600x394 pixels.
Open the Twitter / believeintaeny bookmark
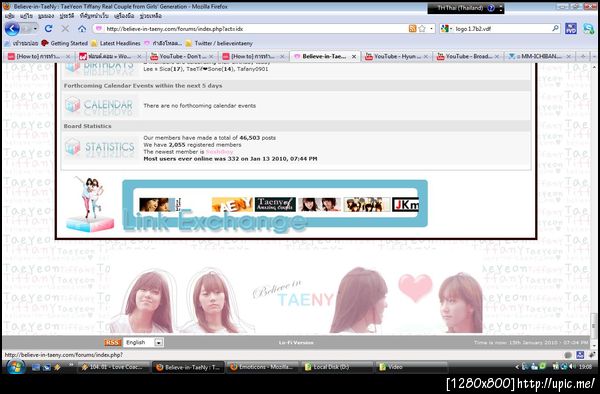click(x=219, y=43)
